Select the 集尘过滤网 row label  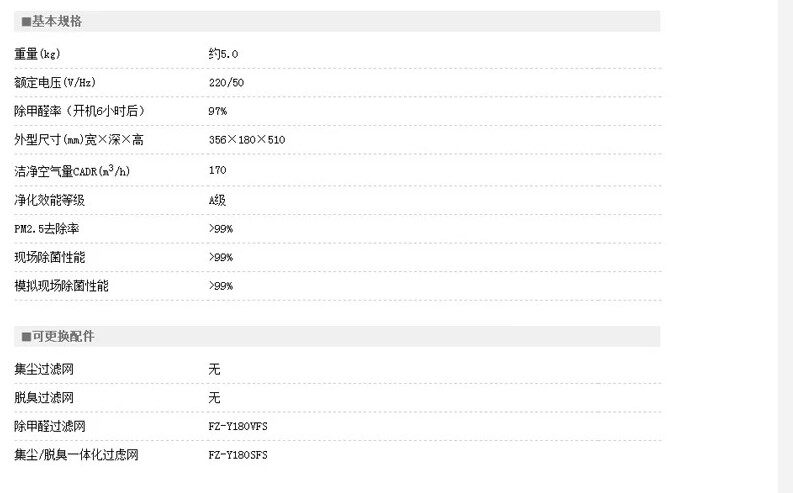[x=44, y=369]
